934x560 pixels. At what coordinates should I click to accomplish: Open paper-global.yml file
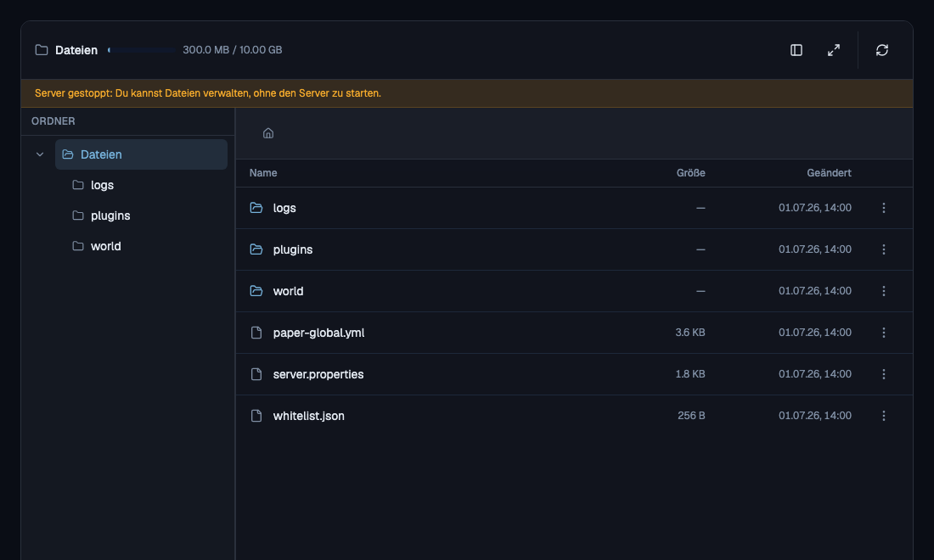pos(318,333)
